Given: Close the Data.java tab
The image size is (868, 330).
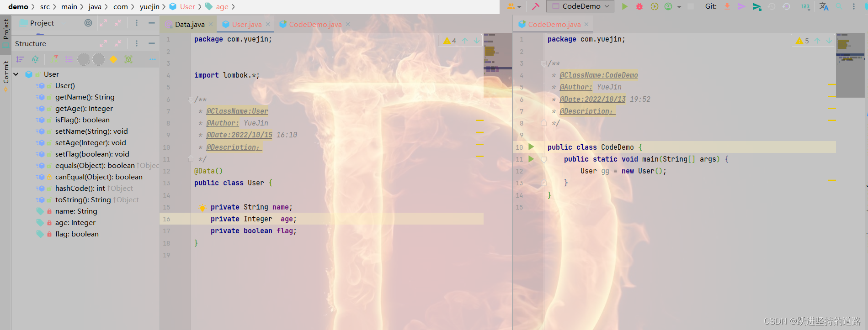Looking at the screenshot, I should click(x=211, y=24).
